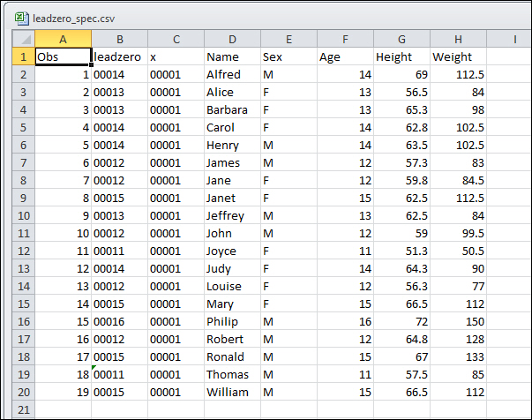Click the cell with 00016 in leadzero column

(x=119, y=321)
